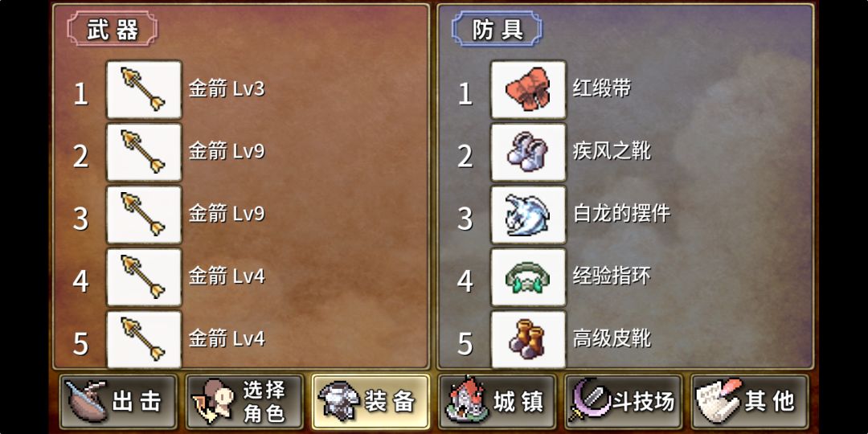Open the 选择角色 character select tab
The height and width of the screenshot is (434, 868).
[x=244, y=401]
